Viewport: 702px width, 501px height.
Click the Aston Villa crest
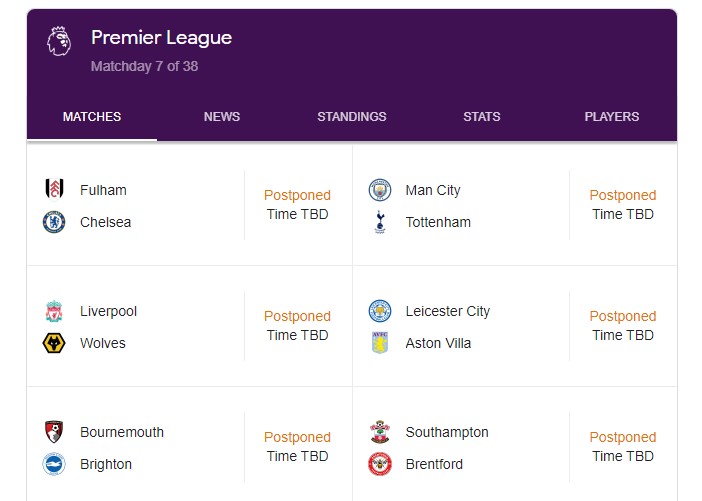click(x=380, y=343)
